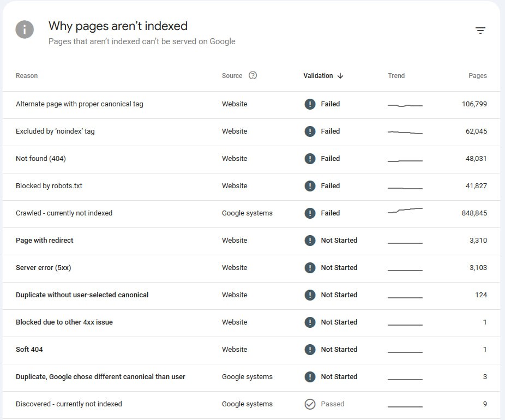Select Duplicate without user-selected canonical row
505x420 pixels.
82,295
